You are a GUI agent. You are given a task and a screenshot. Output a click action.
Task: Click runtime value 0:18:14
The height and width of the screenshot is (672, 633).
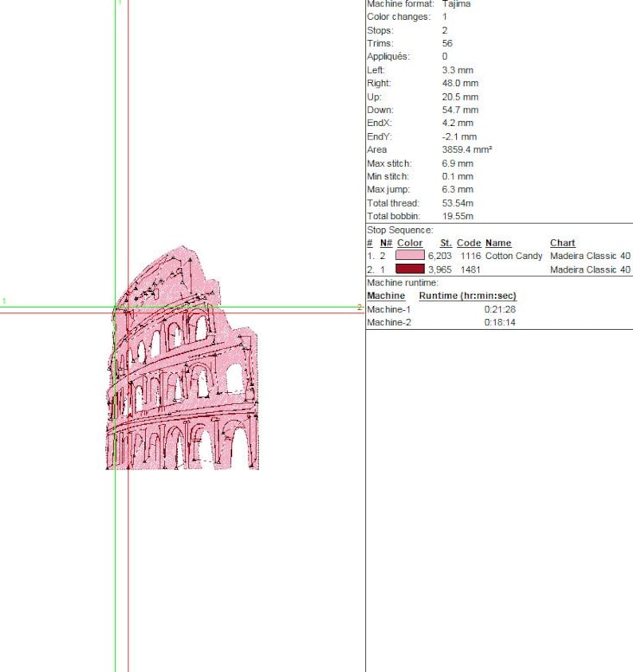[500, 322]
